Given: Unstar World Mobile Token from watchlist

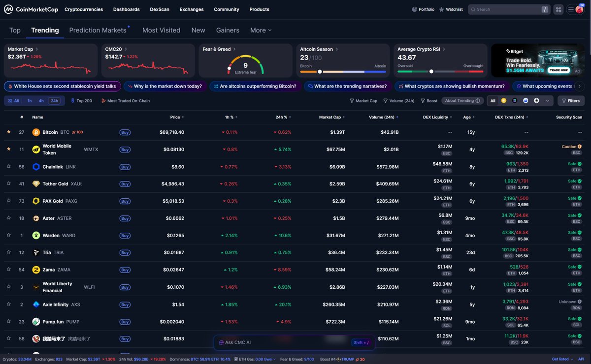Looking at the screenshot, I should 9,149.
